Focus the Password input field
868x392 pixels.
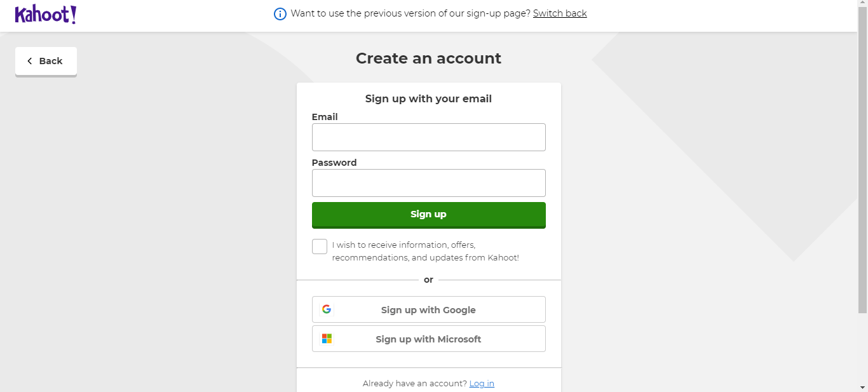pos(428,183)
